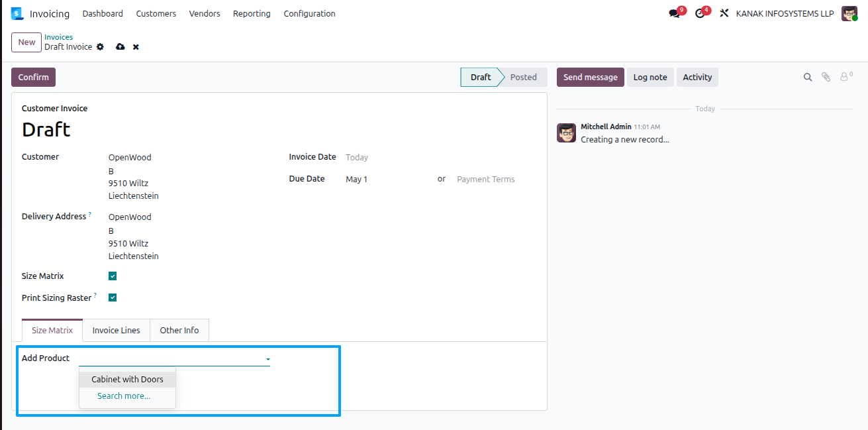
Task: Click the Search more... option
Action: [124, 396]
